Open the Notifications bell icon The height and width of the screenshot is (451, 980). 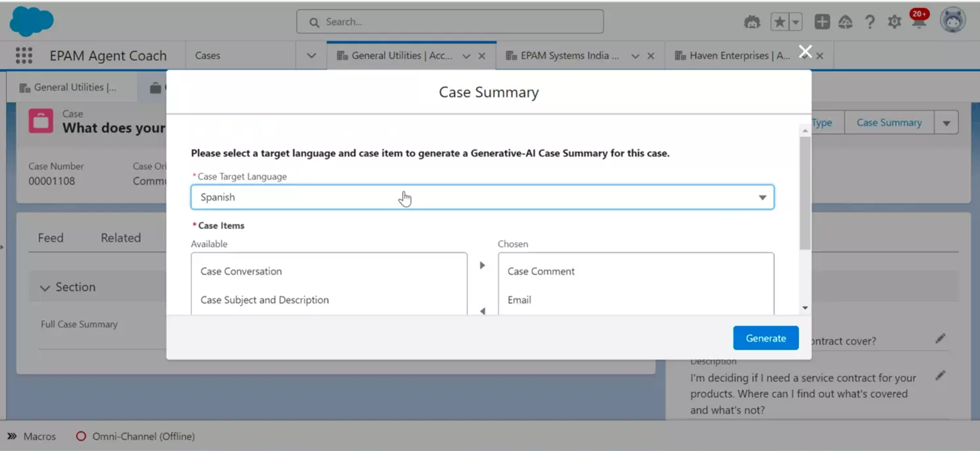pos(919,21)
